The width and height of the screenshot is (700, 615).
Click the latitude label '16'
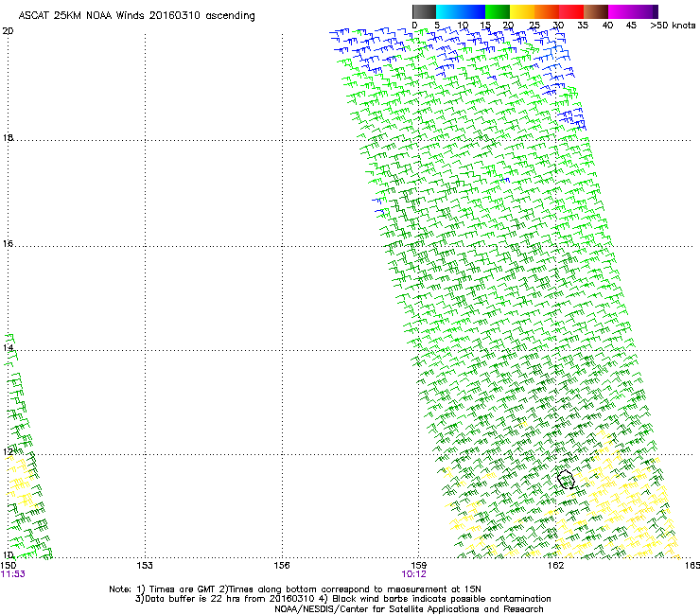point(8,243)
